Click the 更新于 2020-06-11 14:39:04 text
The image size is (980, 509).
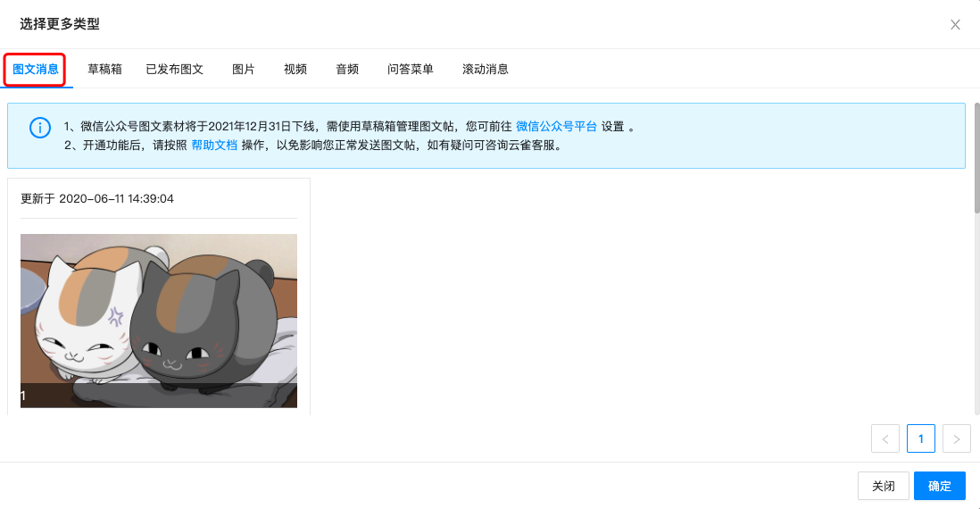97,199
